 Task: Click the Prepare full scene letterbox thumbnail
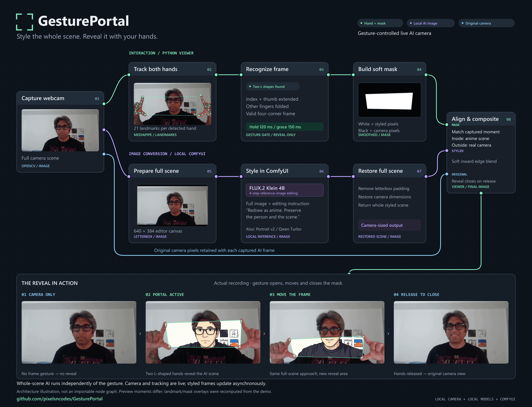coord(172,205)
